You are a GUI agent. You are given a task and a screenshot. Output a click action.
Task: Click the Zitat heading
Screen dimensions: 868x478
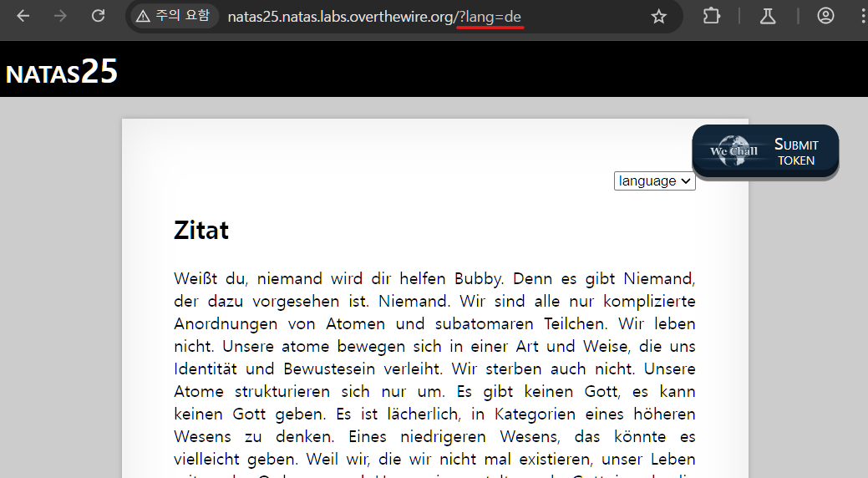(201, 230)
